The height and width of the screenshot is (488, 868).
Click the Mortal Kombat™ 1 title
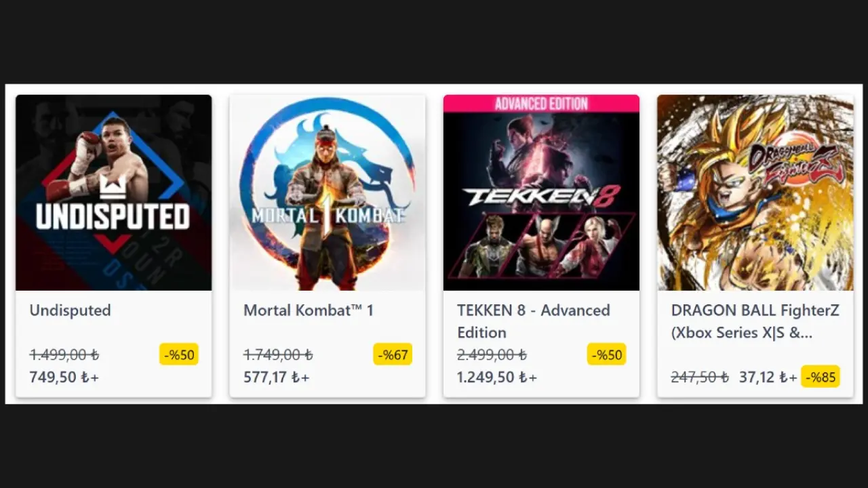tap(309, 310)
